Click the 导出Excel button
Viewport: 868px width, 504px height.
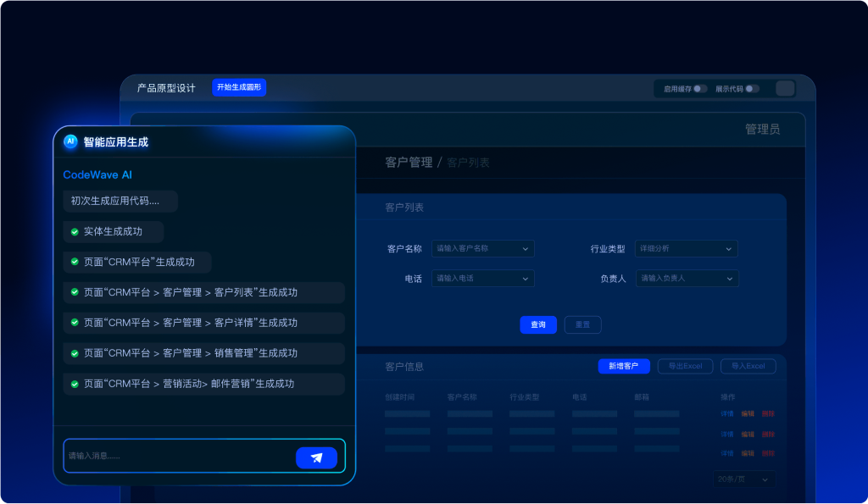(x=685, y=366)
